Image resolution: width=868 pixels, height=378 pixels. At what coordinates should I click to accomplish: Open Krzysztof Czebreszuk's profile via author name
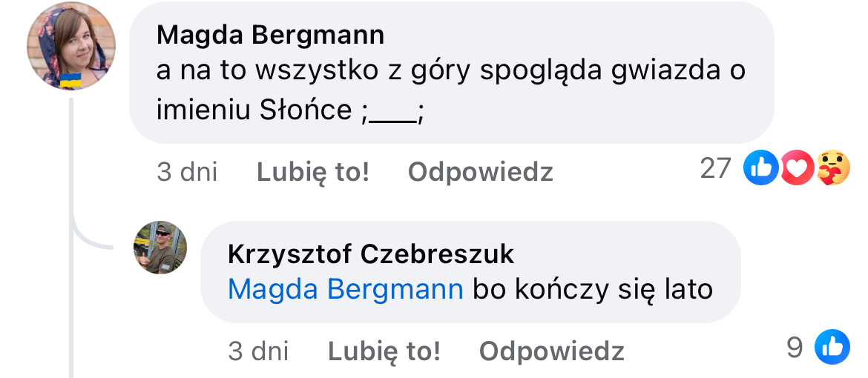371,254
